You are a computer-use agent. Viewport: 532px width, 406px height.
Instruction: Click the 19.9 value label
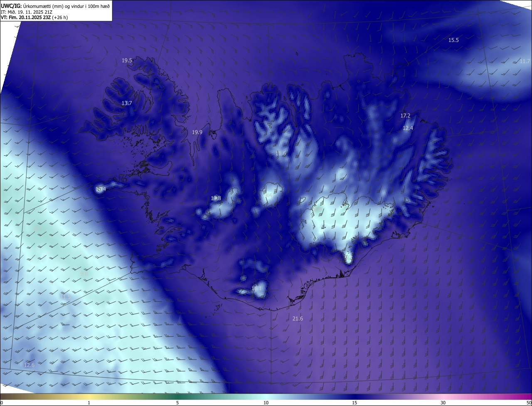[197, 132]
